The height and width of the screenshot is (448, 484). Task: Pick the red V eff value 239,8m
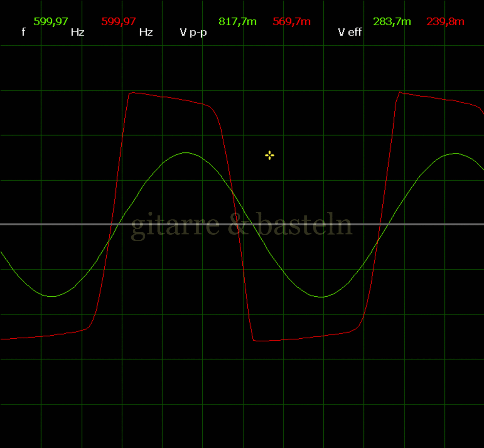[x=445, y=22]
